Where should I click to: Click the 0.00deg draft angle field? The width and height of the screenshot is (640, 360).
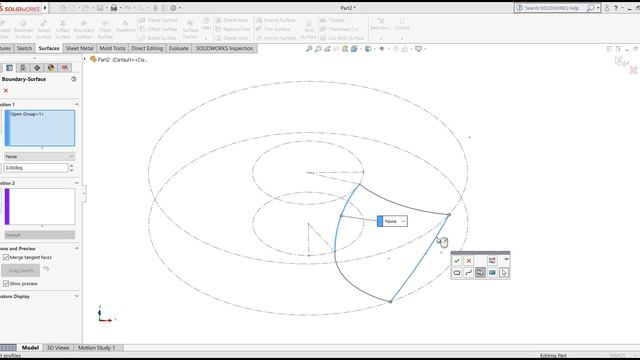point(36,168)
